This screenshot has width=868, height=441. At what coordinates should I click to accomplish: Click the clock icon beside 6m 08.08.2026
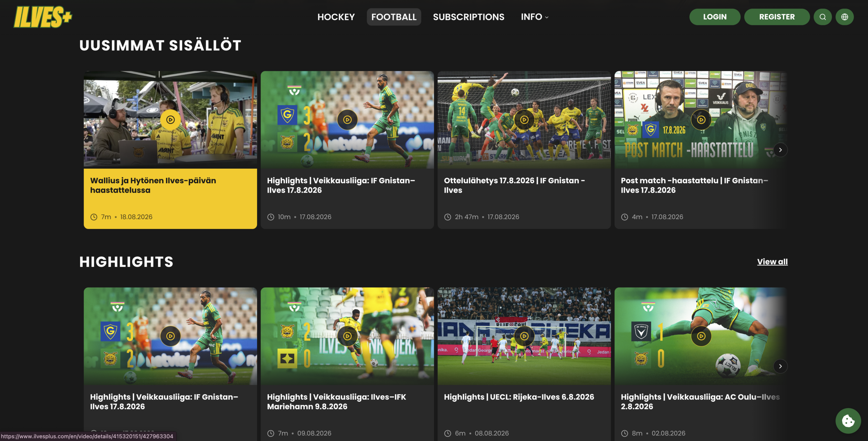(x=448, y=434)
